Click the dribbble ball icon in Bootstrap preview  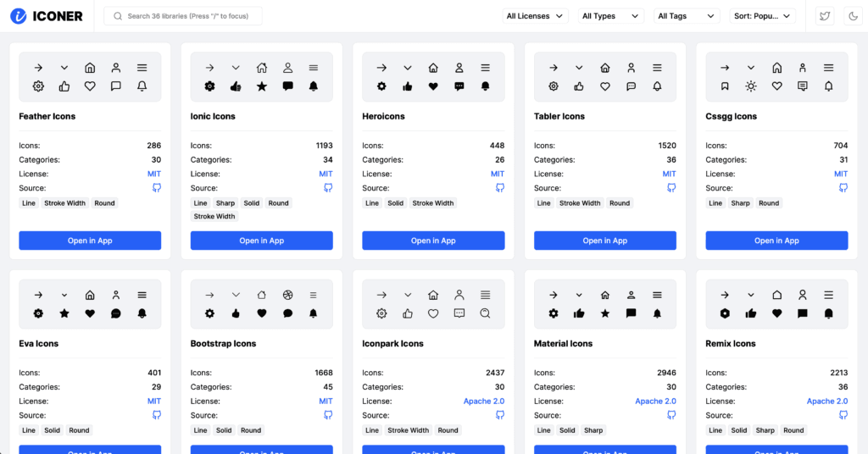click(287, 295)
